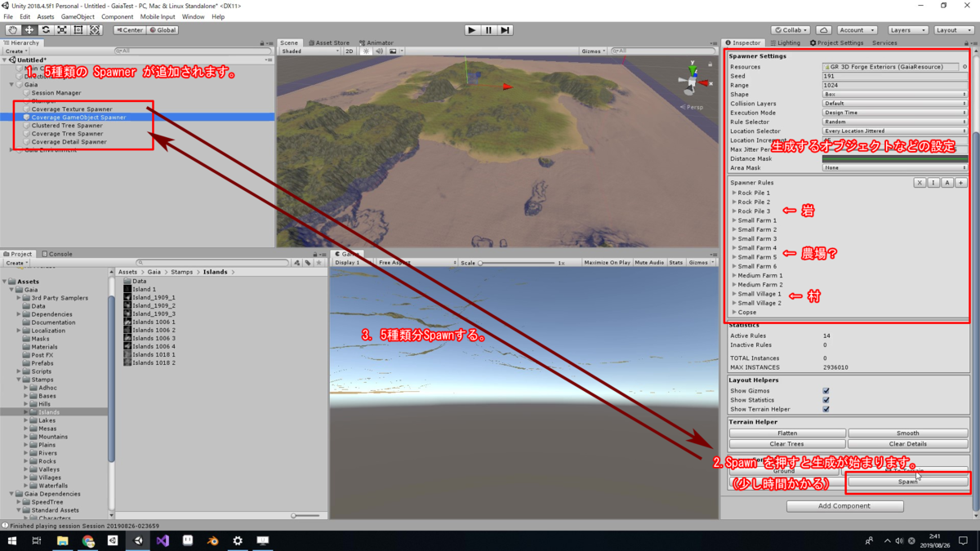
Task: Step forward one frame
Action: coord(506,30)
